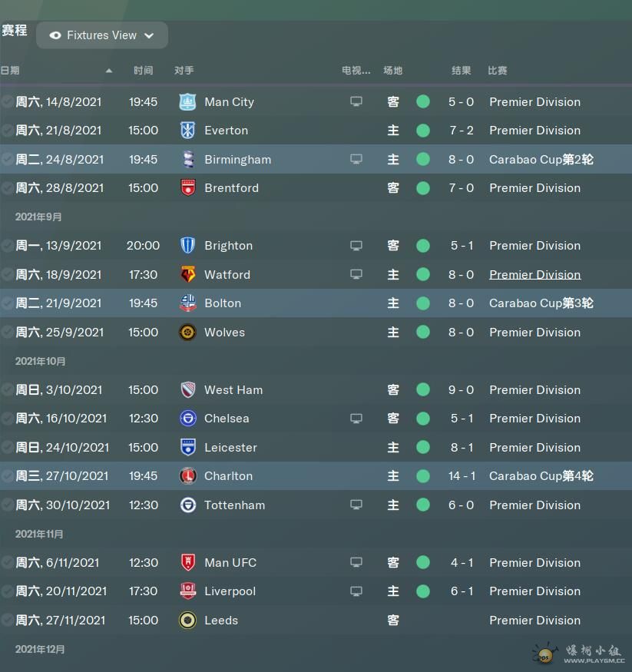The width and height of the screenshot is (632, 672).
Task: Toggle the checkmark on 14/8/2021 fixture
Action: click(x=7, y=102)
